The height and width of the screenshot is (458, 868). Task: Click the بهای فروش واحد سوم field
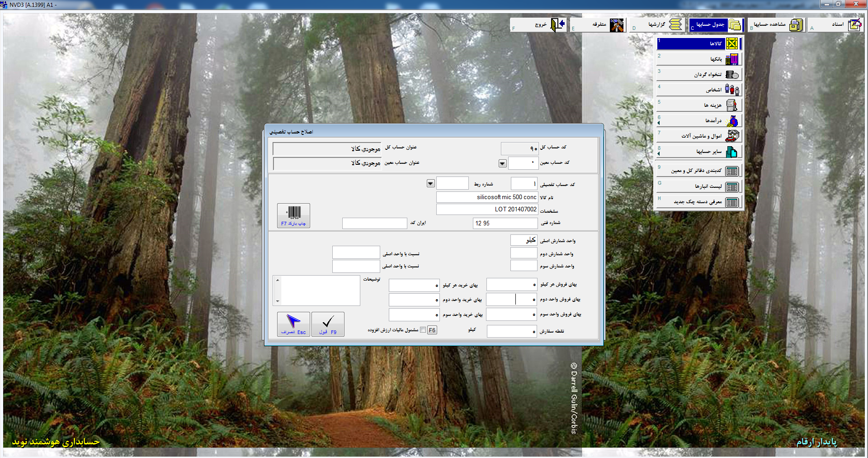pyautogui.click(x=512, y=314)
